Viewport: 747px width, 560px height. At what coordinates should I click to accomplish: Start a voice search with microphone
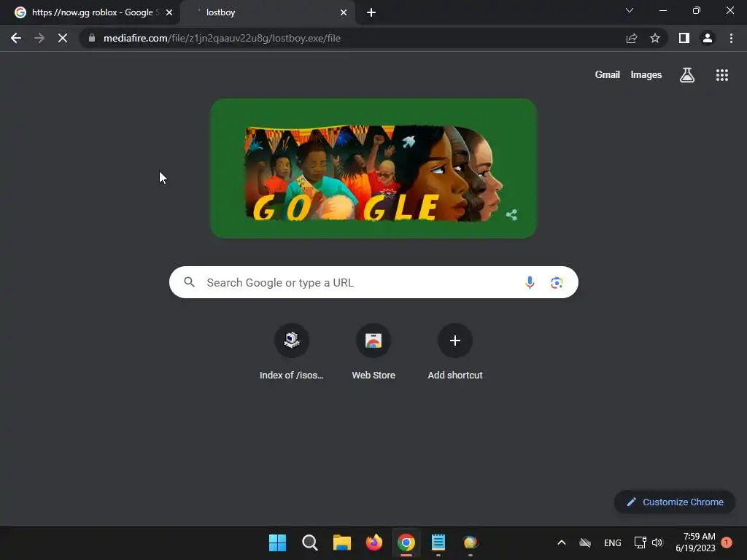[x=530, y=282]
